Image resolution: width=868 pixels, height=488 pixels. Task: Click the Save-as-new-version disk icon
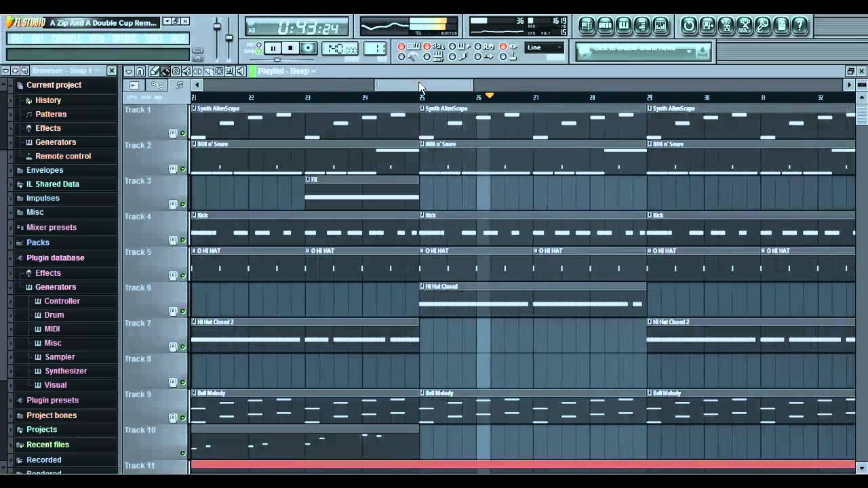[x=707, y=26]
